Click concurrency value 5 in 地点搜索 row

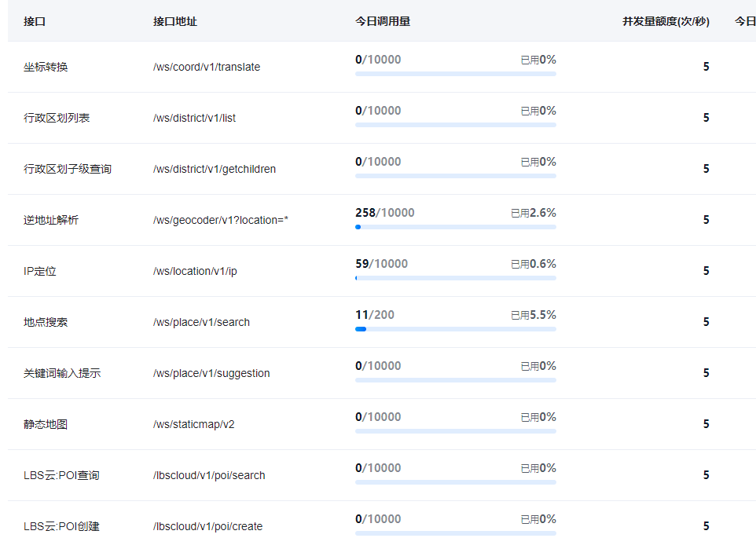[x=706, y=322]
